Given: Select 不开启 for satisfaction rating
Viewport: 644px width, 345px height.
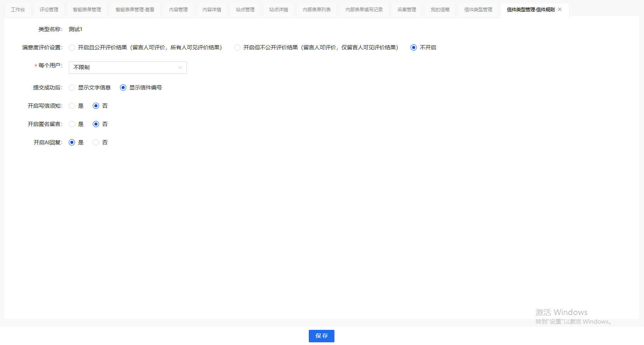Looking at the screenshot, I should click(x=414, y=47).
